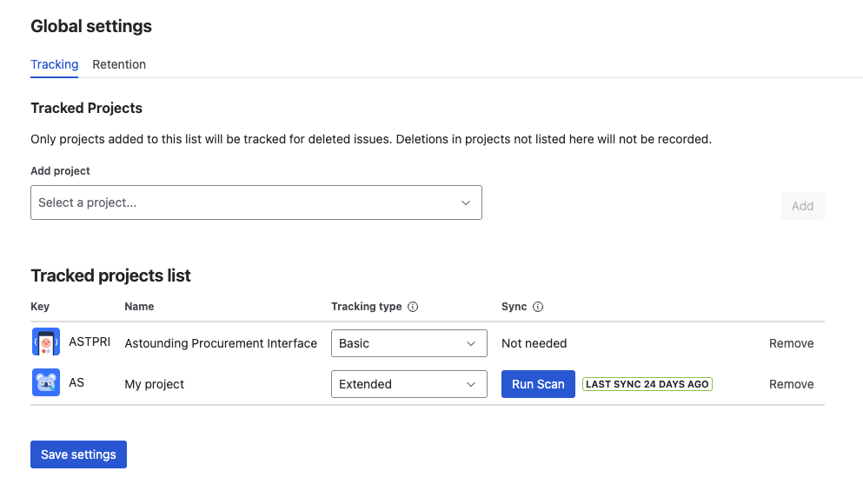Click the Add button
This screenshot has height=504, width=863.
pyautogui.click(x=802, y=206)
